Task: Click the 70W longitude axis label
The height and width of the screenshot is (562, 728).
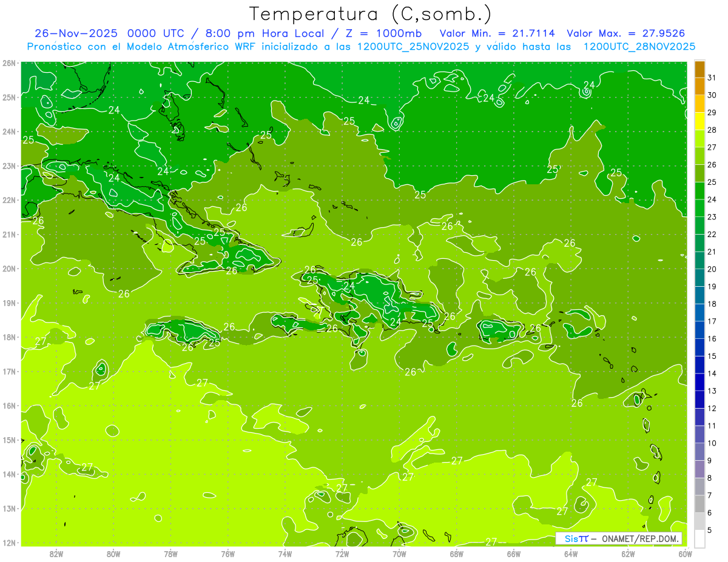Action: click(x=399, y=554)
